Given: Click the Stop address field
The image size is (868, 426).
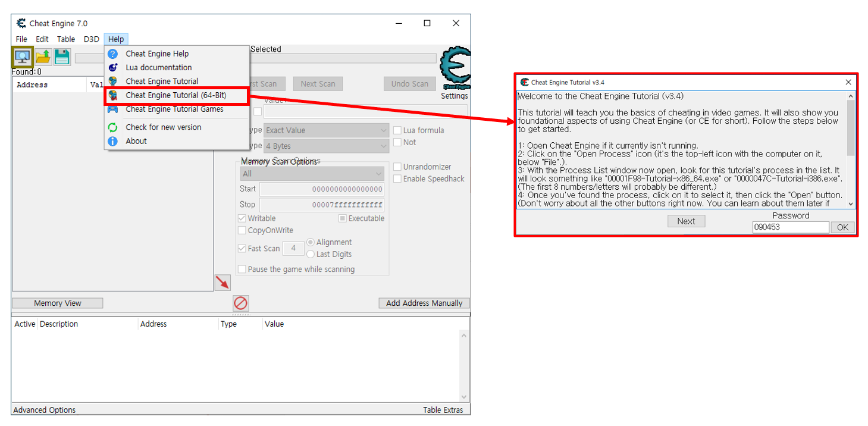Looking at the screenshot, I should [x=322, y=205].
